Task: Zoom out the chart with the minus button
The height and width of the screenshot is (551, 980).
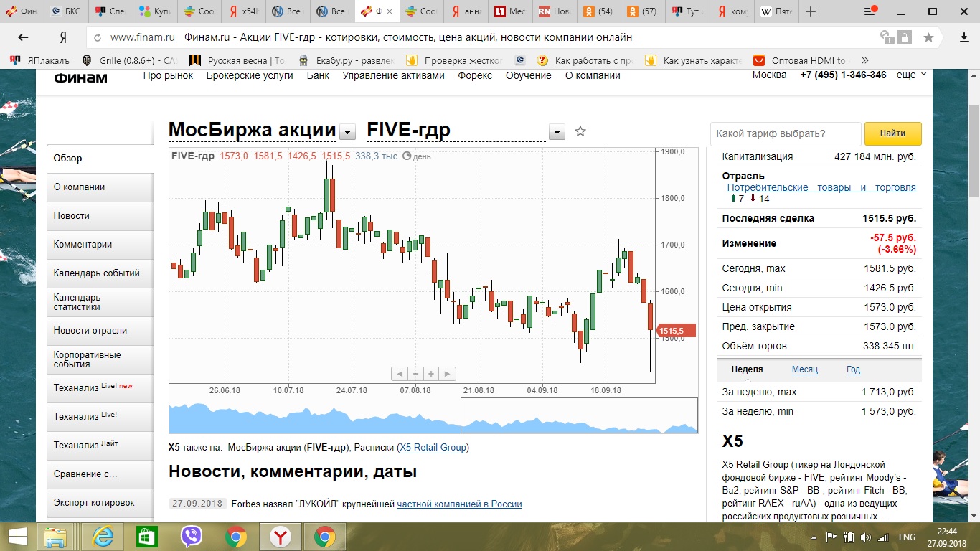Action: click(415, 374)
